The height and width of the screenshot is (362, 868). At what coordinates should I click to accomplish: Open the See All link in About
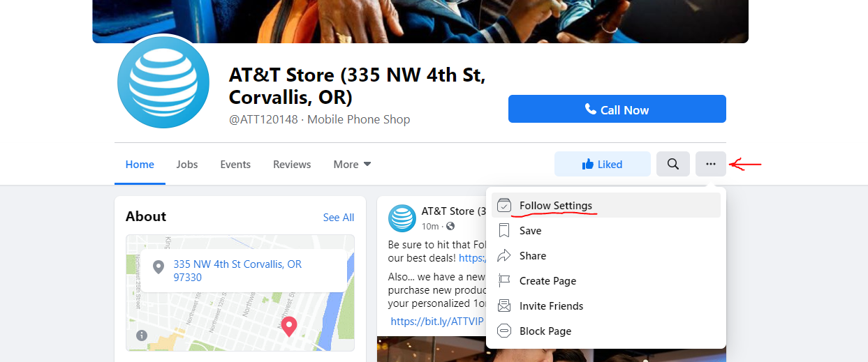[x=339, y=218]
